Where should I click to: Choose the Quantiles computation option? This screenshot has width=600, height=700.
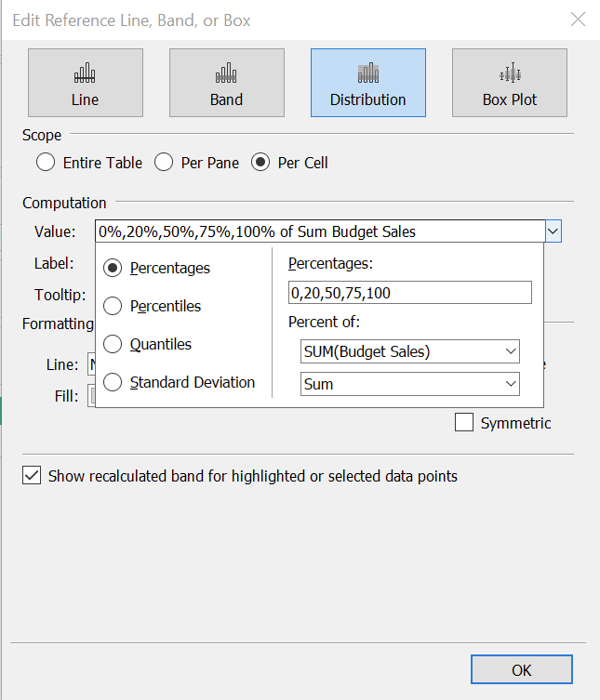point(113,344)
